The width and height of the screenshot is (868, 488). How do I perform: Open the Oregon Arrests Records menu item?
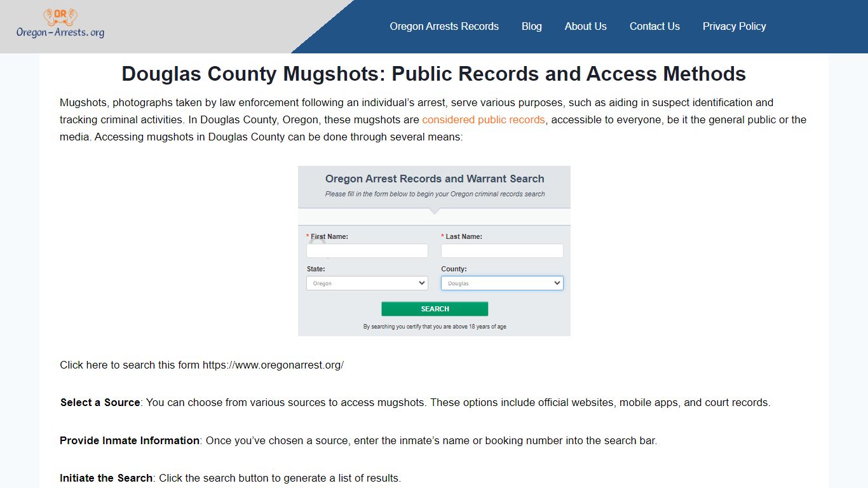[444, 26]
